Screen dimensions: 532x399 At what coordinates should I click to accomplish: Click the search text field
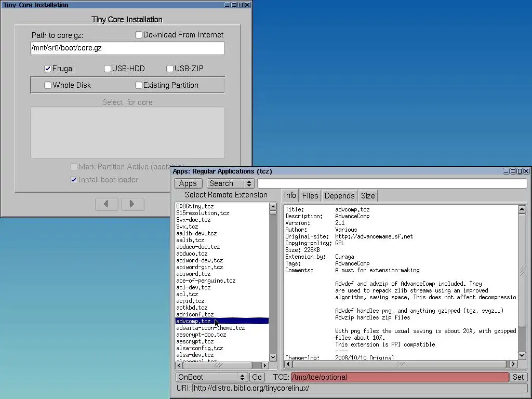[x=392, y=183]
